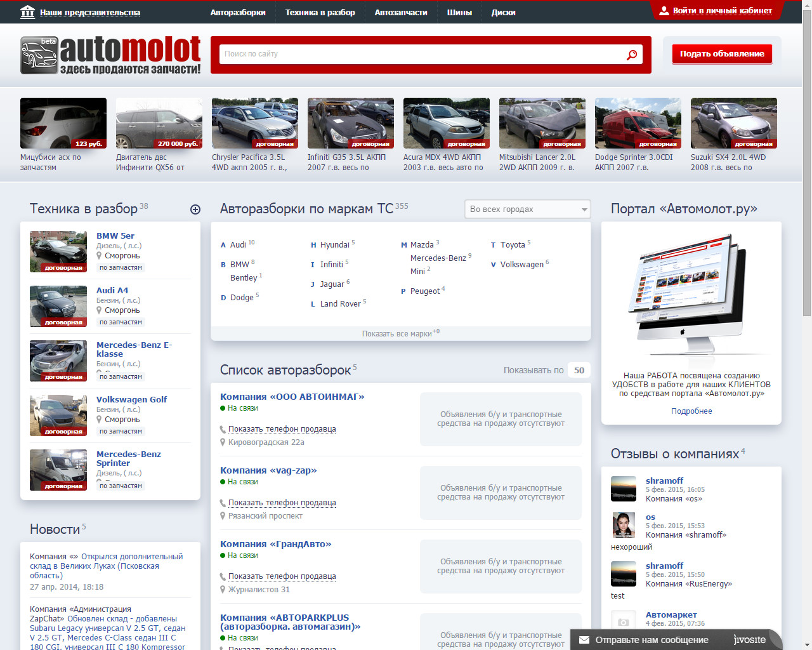
Task: Open Диски menu item
Action: click(x=503, y=12)
